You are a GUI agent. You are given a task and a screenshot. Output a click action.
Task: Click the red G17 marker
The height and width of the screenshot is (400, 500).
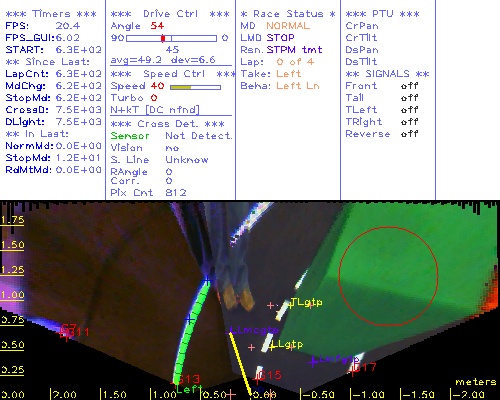click(364, 367)
